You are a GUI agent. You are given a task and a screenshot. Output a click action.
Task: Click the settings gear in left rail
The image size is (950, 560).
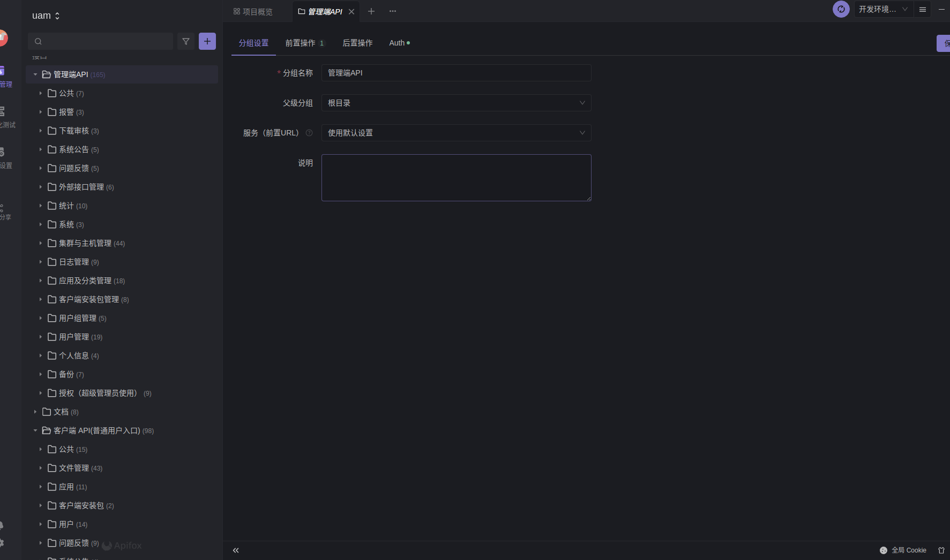click(x=2, y=543)
